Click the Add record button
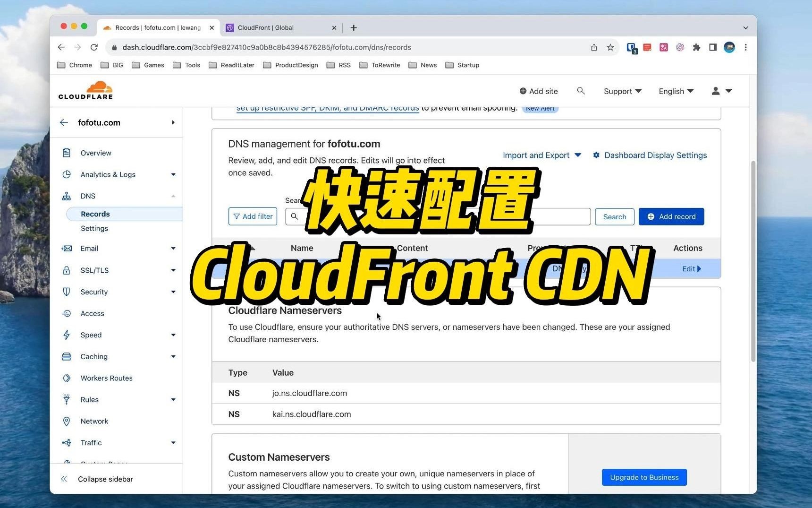The image size is (812, 508). (x=671, y=216)
